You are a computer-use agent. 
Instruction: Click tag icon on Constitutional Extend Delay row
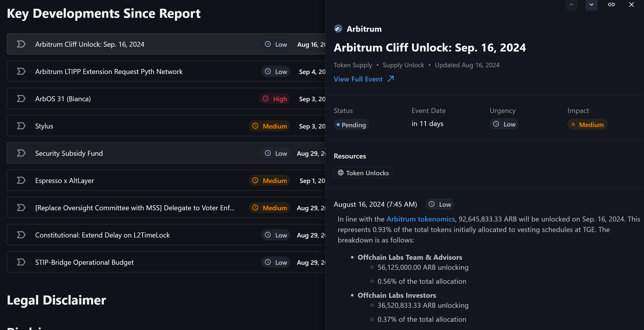coord(21,235)
